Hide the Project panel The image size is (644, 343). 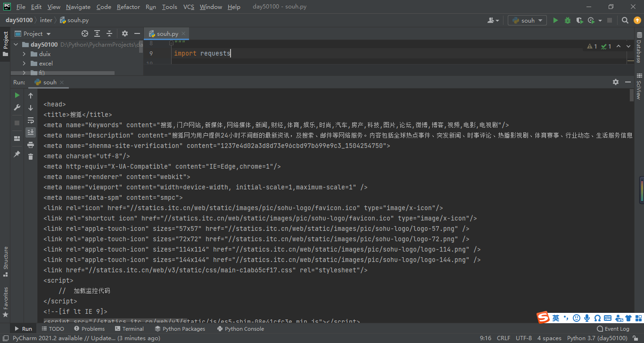(x=137, y=33)
